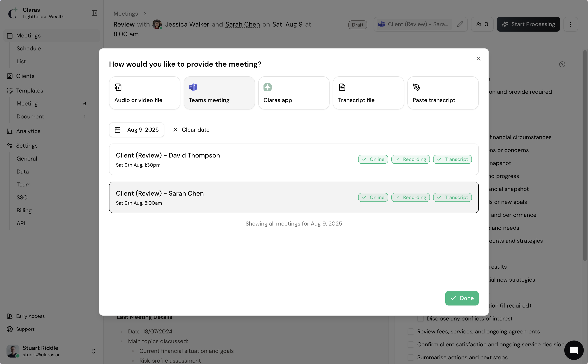The height and width of the screenshot is (364, 588).
Task: Open Billing settings
Action: click(x=24, y=210)
